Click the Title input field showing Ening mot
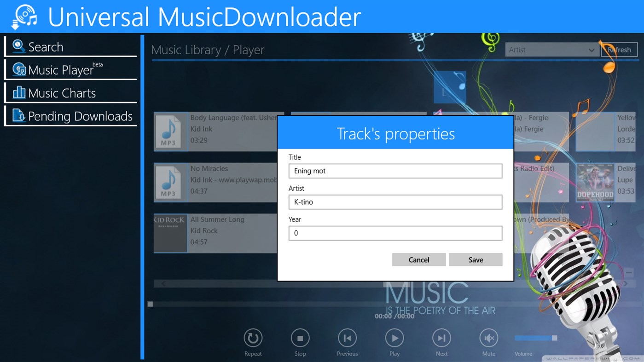644x362 pixels. 395,171
